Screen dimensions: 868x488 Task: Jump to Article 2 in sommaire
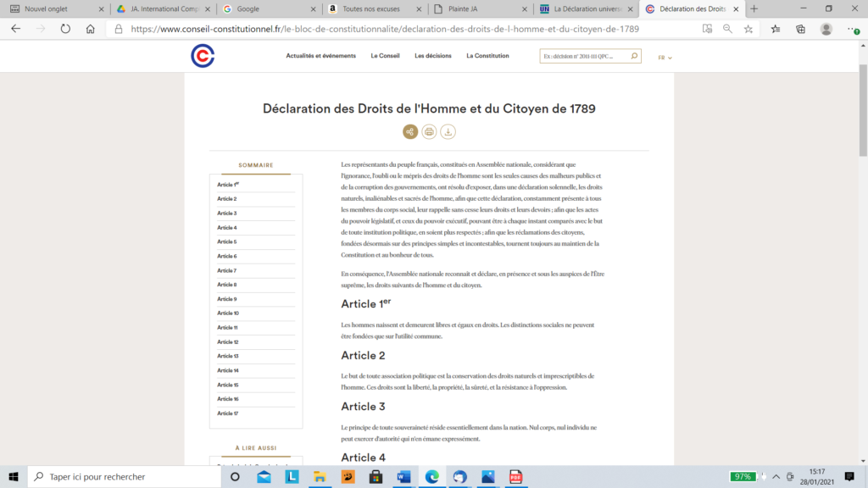tap(227, 198)
